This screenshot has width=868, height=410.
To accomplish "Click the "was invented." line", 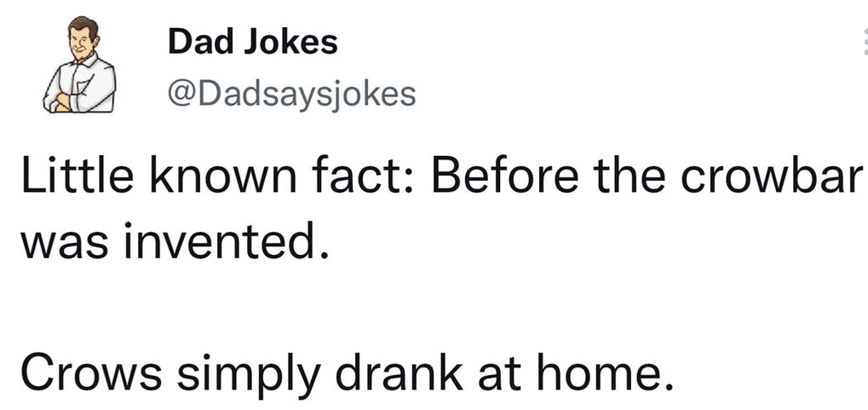I will coord(175,241).
